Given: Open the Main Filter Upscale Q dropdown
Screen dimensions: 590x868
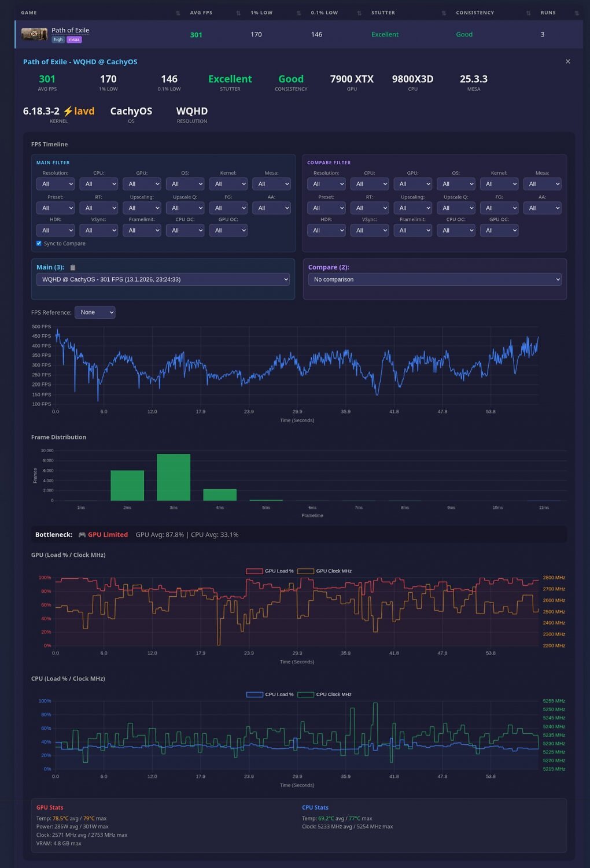Looking at the screenshot, I should point(185,208).
